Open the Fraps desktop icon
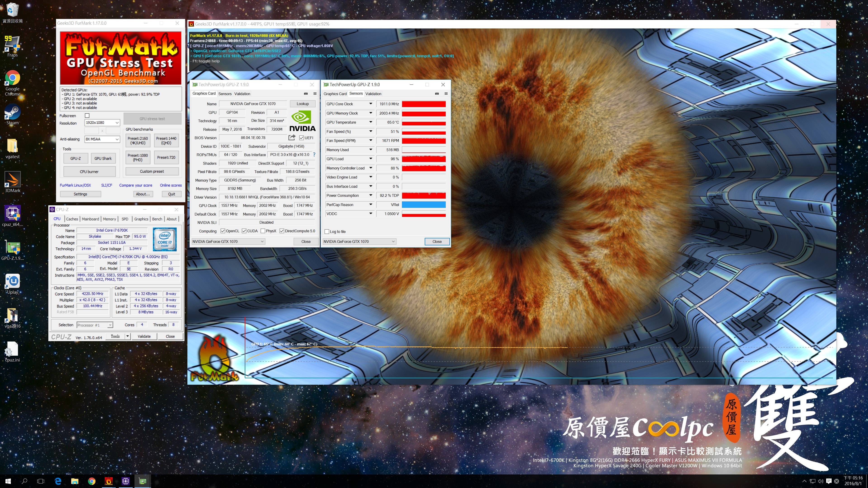 coord(12,46)
